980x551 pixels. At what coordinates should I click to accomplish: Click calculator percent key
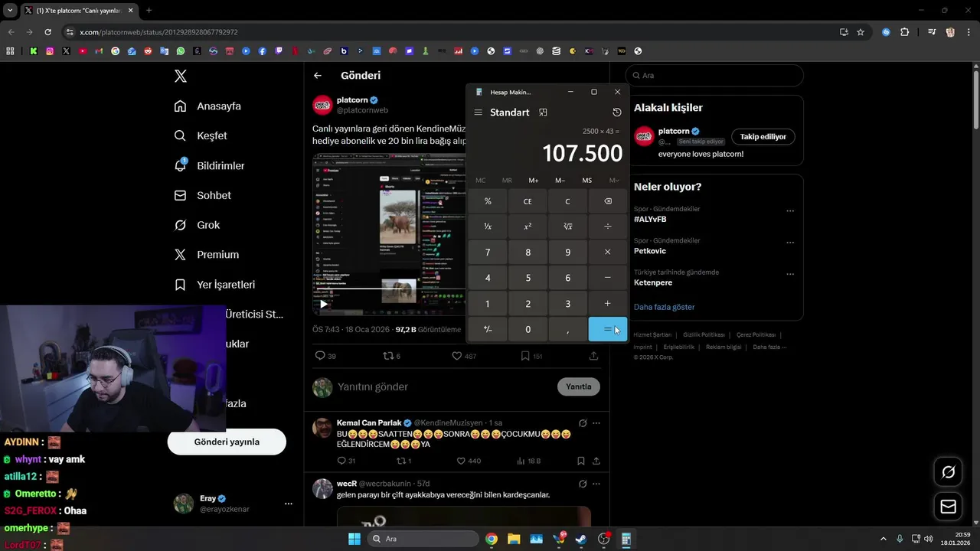coord(488,201)
